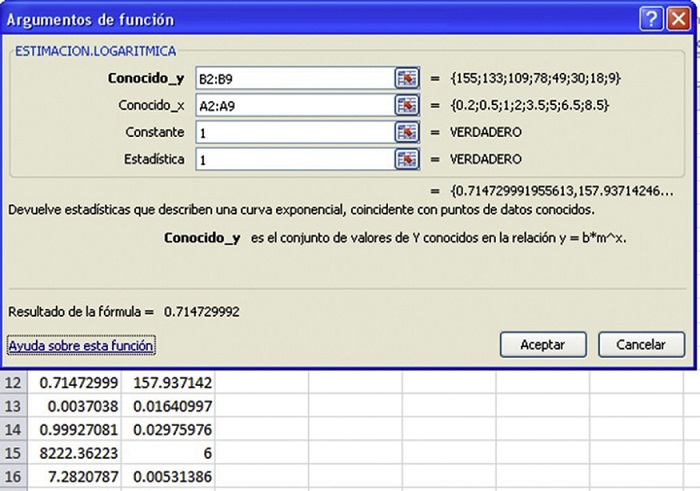Viewport: 700px width, 491px height.
Task: Click the range selector icon for Conocido_x
Action: [406, 105]
